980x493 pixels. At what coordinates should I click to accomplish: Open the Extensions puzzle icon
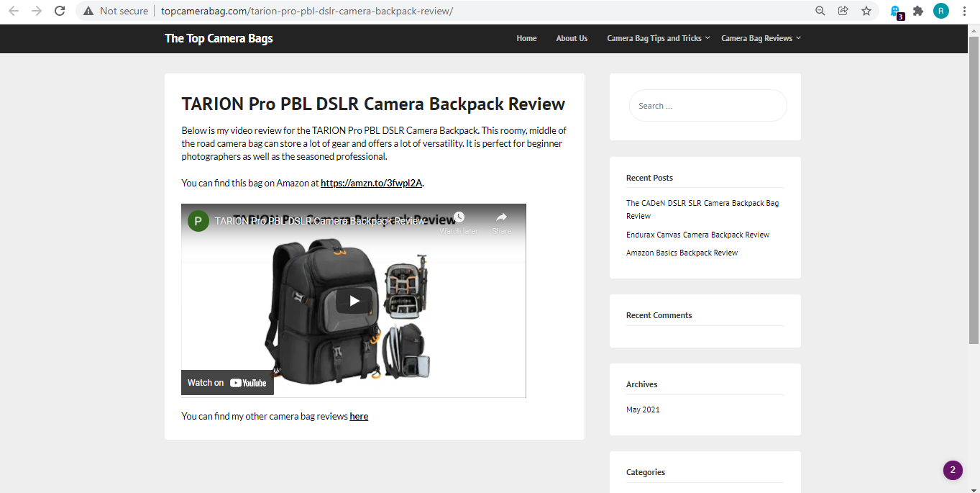[918, 11]
